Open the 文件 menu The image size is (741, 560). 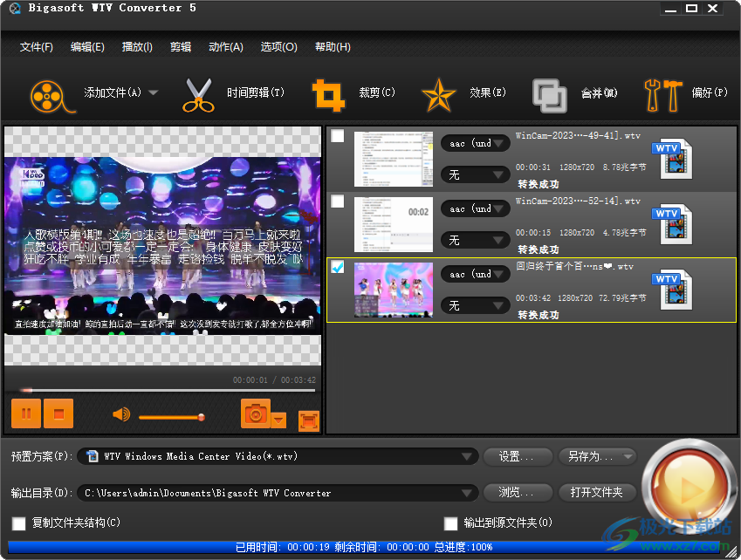pos(35,47)
